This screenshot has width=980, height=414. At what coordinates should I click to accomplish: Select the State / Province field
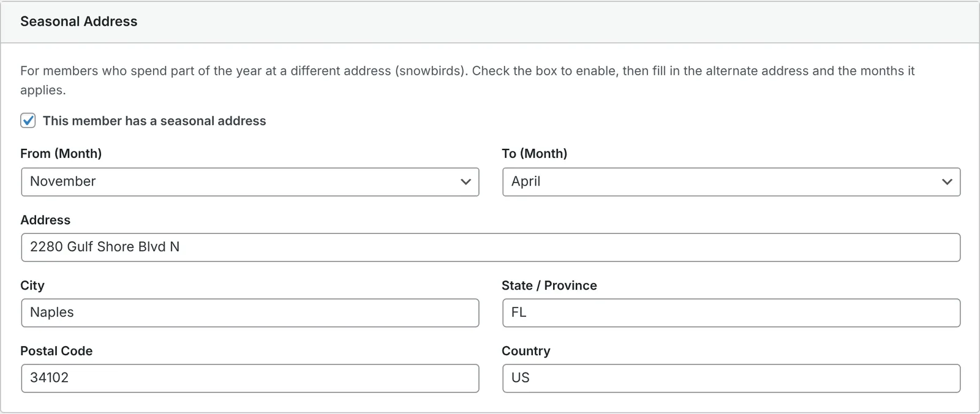(731, 313)
